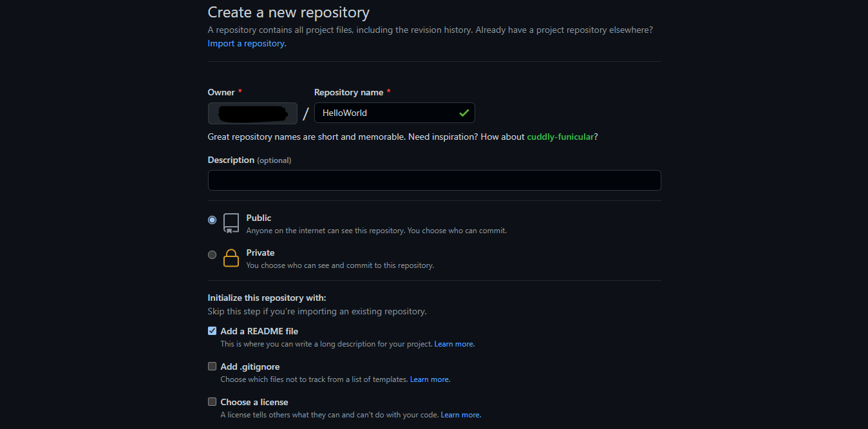
Task: Click the Private option label text
Action: coord(260,253)
